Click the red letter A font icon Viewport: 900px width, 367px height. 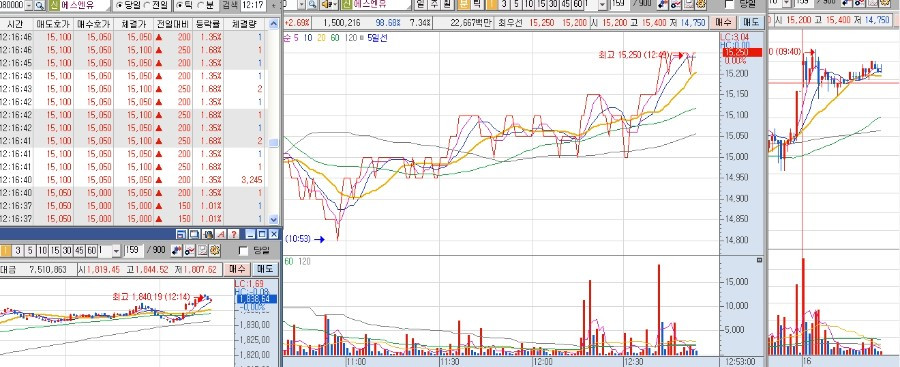tap(221, 234)
